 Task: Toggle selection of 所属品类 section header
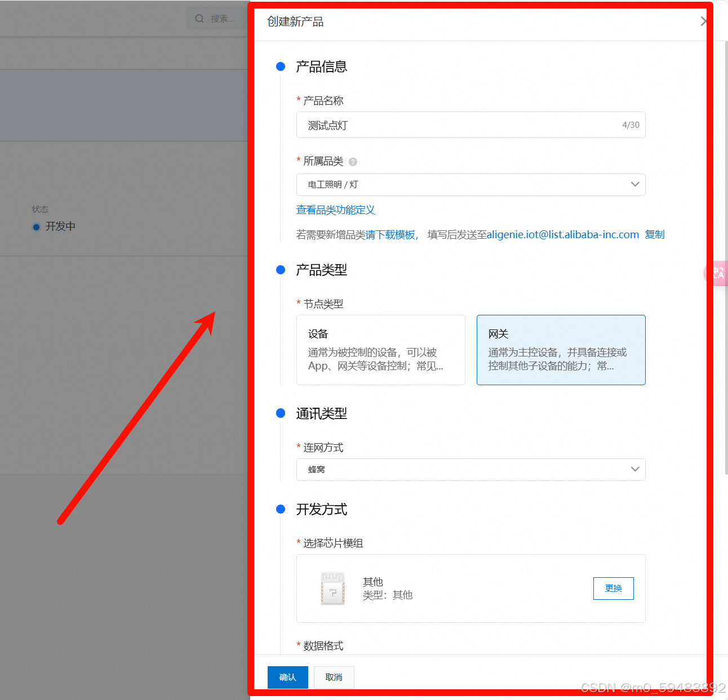coord(323,162)
